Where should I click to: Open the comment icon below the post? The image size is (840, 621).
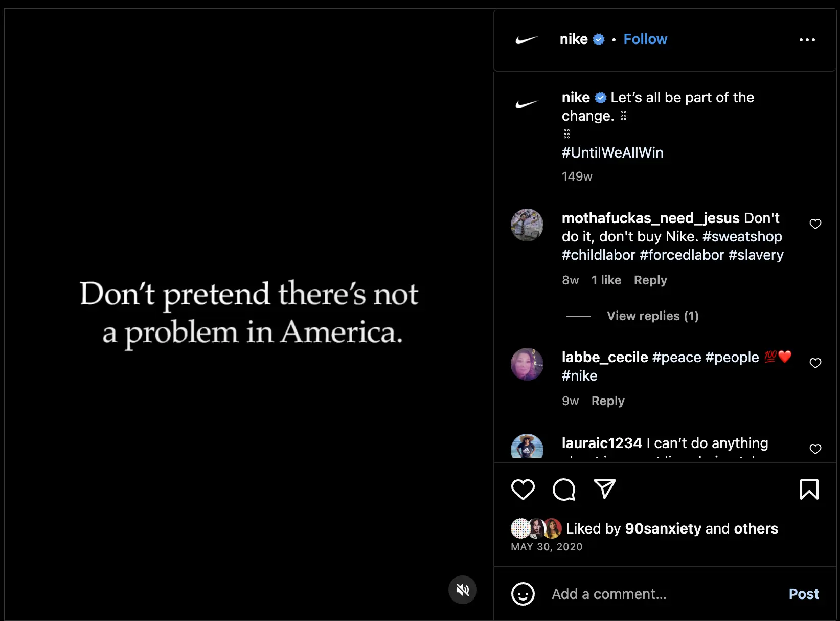(x=563, y=490)
